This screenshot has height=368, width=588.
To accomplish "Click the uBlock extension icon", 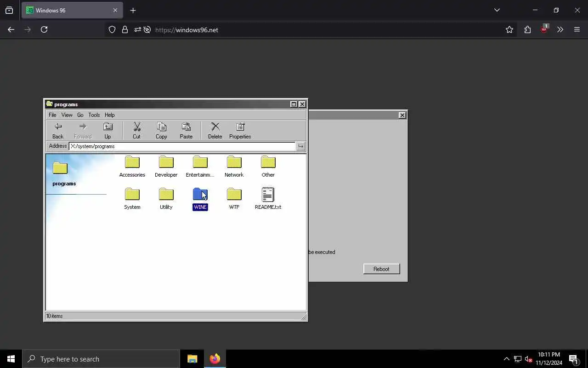I will point(544,29).
